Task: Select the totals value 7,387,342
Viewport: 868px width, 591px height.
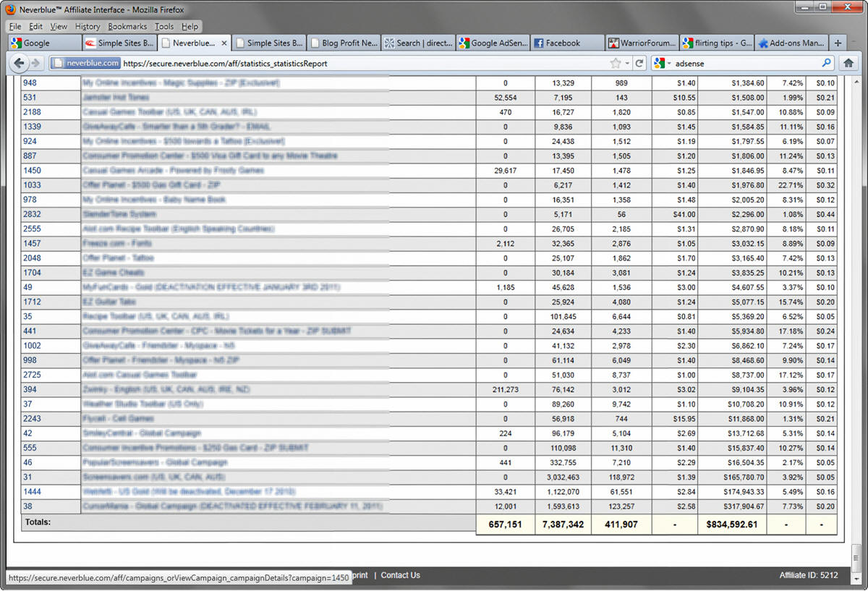Action: (563, 524)
